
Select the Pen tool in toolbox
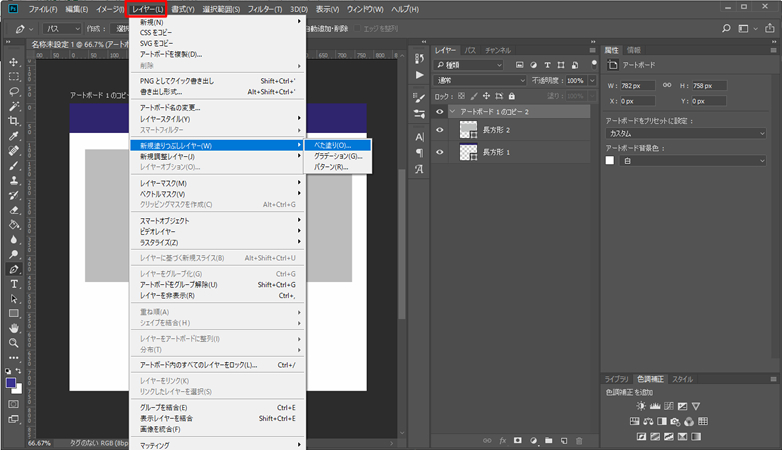tap(14, 269)
